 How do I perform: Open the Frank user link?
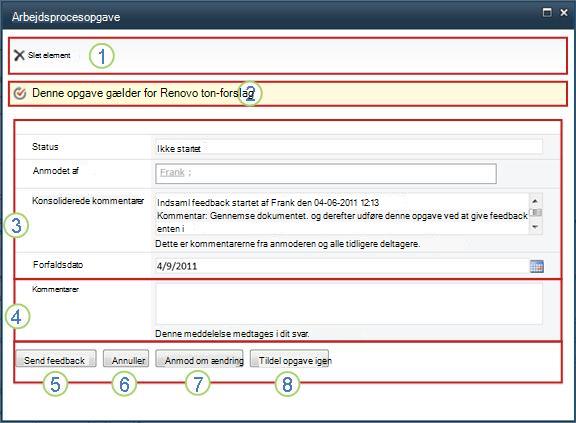[x=172, y=172]
